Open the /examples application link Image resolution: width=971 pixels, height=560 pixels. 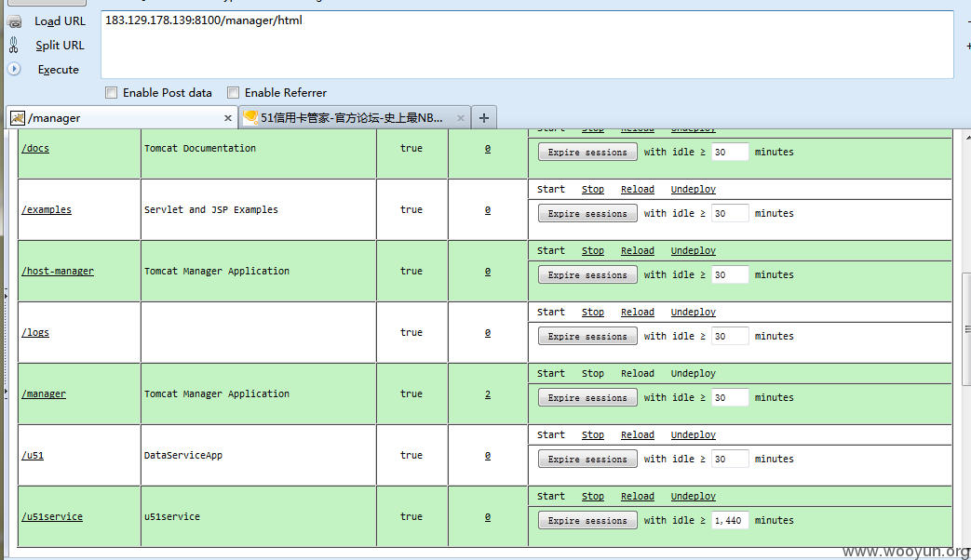coord(47,210)
